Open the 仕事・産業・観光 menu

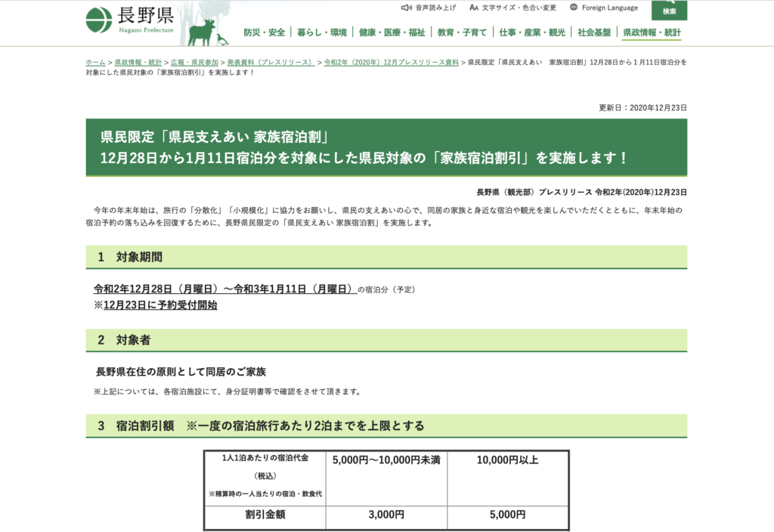[x=532, y=32]
